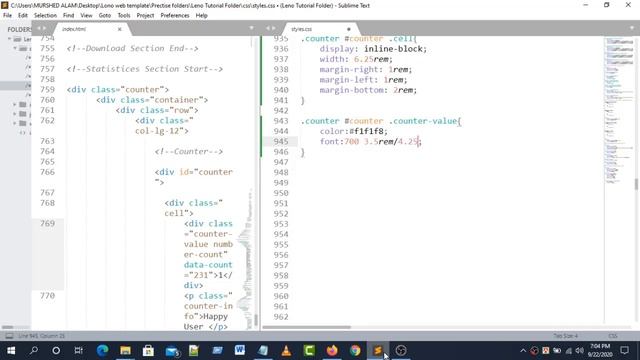The image size is (640, 360).
Task: Open the Preferences menu
Action: click(175, 16)
